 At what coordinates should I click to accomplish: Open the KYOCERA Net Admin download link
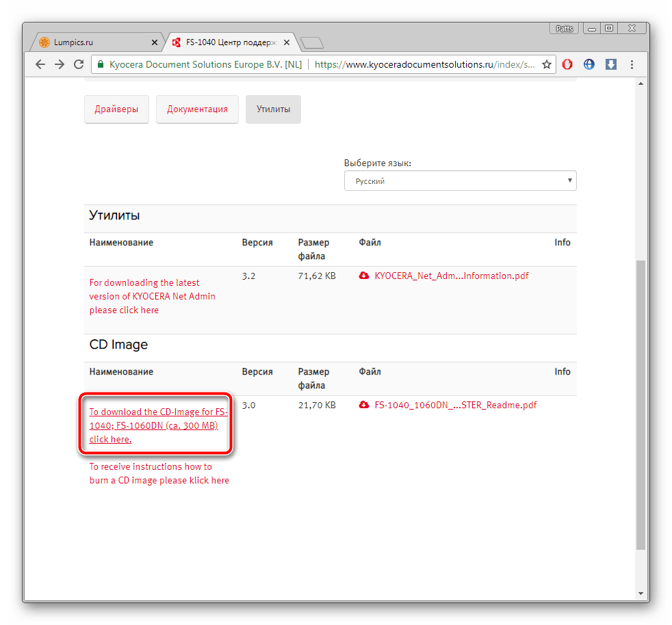pyautogui.click(x=152, y=296)
